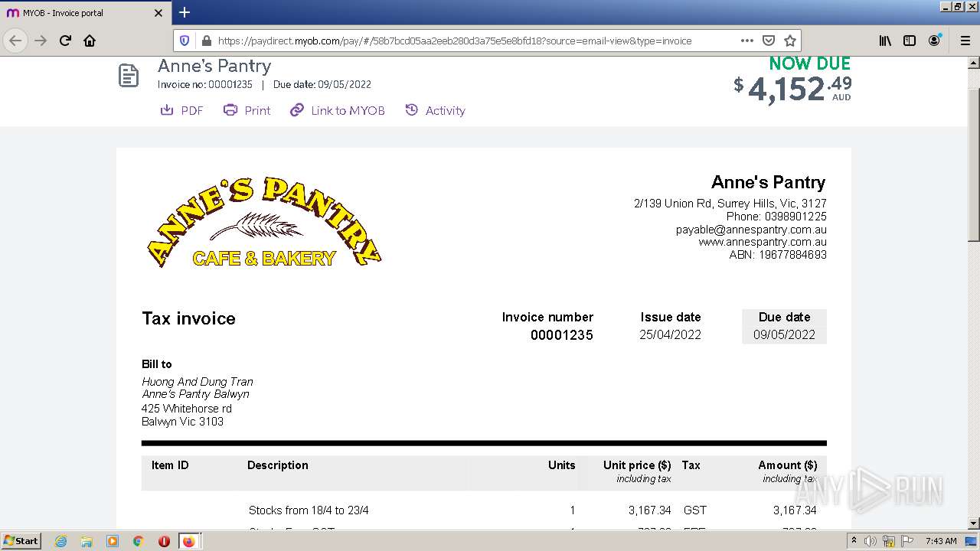
Task: Open Windows Start menu
Action: coord(21,540)
